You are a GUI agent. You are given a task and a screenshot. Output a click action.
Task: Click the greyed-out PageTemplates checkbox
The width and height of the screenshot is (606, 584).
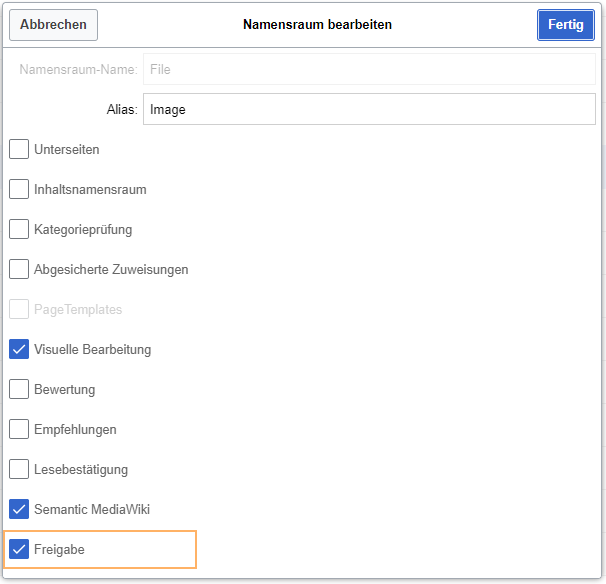click(x=19, y=309)
